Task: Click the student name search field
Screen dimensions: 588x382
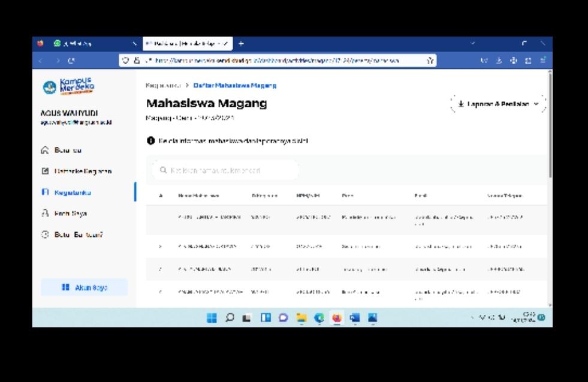Action: click(x=225, y=170)
